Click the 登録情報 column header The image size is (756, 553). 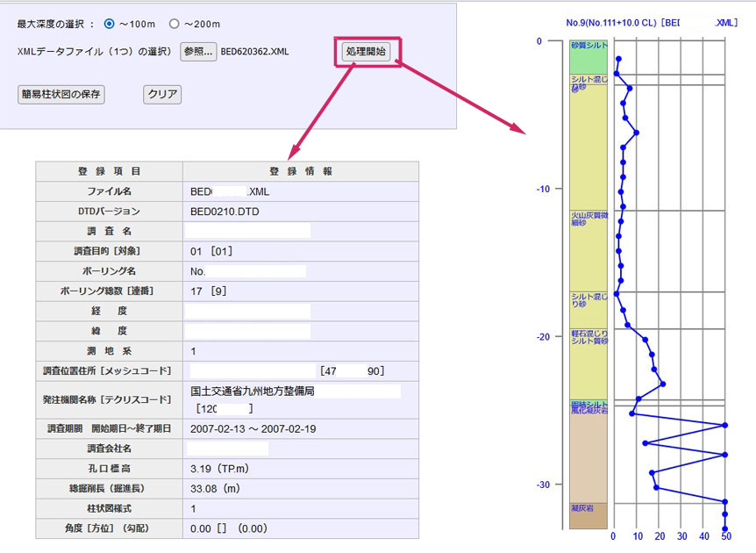coord(300,171)
